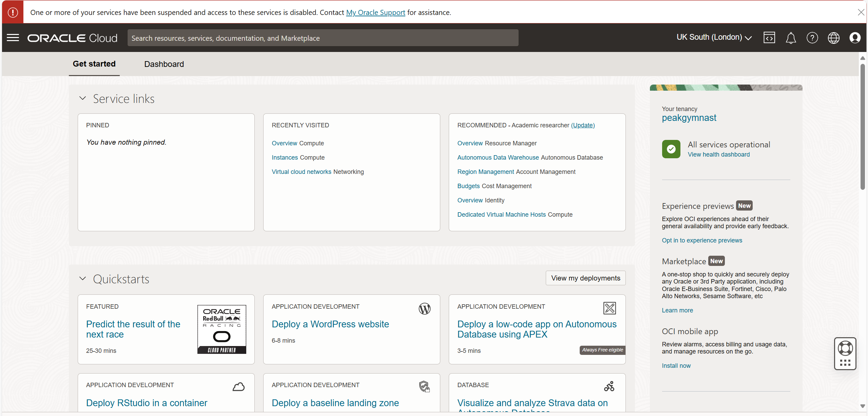Switch to the Dashboard tab

point(164,64)
